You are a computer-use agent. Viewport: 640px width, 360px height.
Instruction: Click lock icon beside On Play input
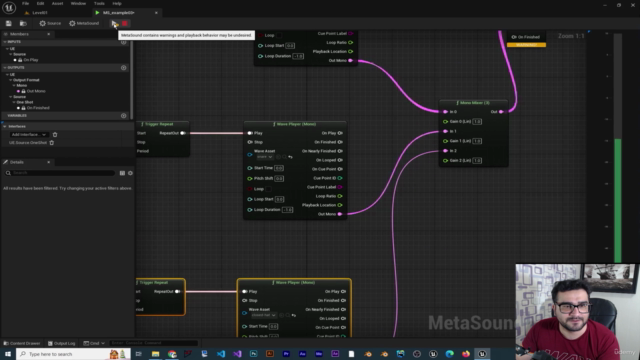[20, 60]
